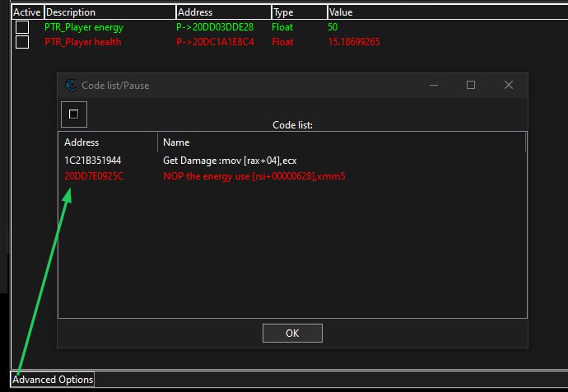Image resolution: width=568 pixels, height=392 pixels.
Task: Click value 50 of PTR_Player energy
Action: tap(333, 27)
